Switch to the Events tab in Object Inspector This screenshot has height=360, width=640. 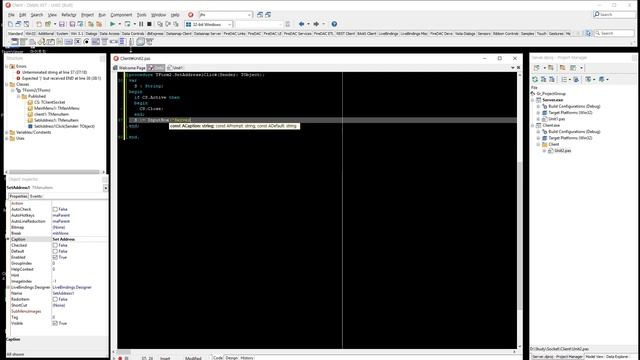pyautogui.click(x=36, y=196)
